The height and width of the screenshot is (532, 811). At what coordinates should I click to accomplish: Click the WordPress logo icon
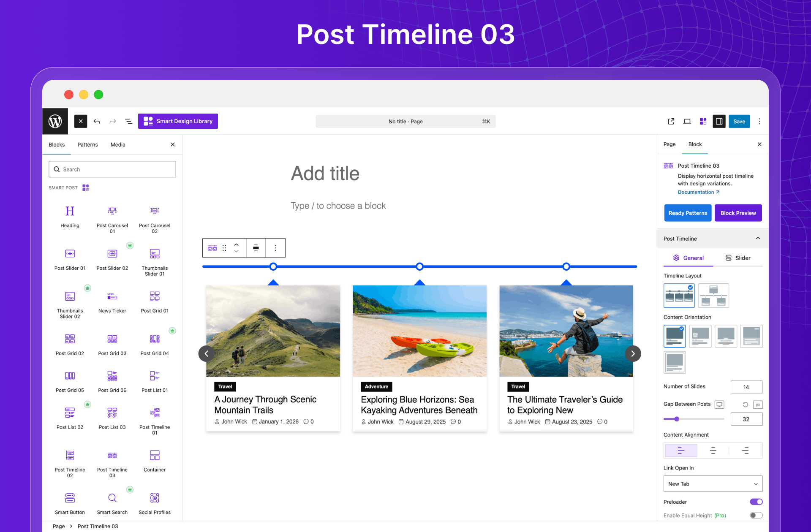55,122
